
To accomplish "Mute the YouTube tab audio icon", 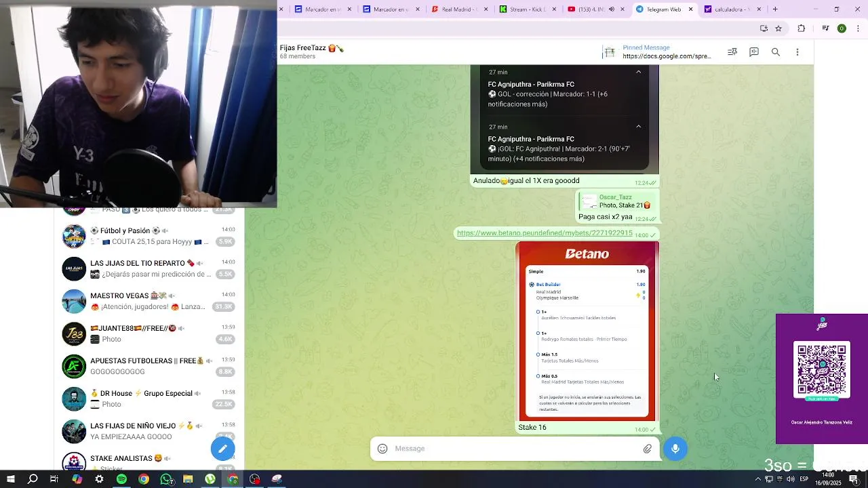I will click(x=612, y=9).
